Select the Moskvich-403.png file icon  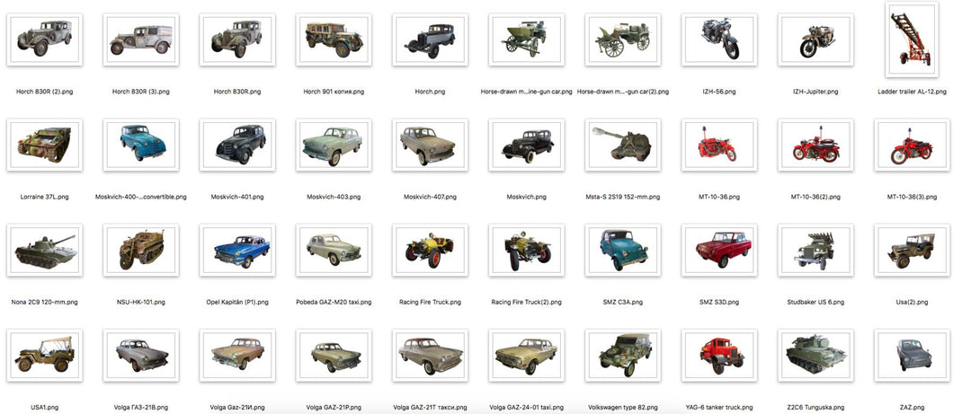pos(334,145)
